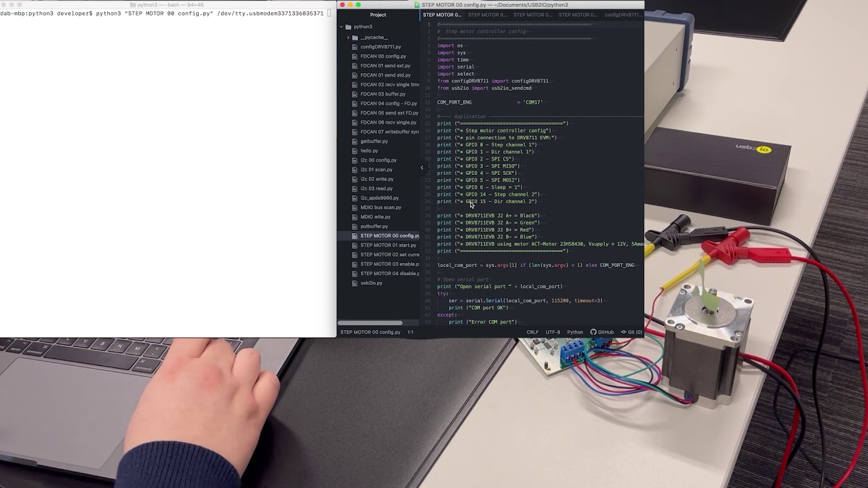Image resolution: width=868 pixels, height=488 pixels.
Task: Open STEP MOTOR 04 disable file
Action: (x=389, y=274)
